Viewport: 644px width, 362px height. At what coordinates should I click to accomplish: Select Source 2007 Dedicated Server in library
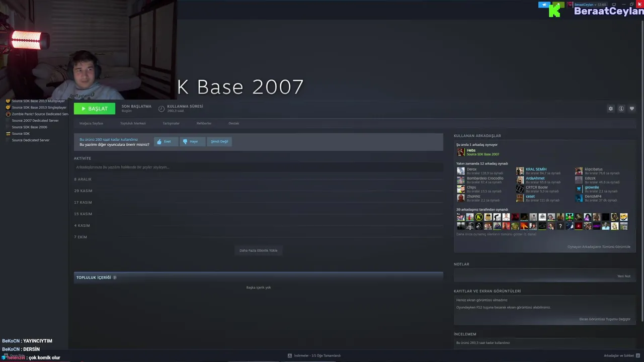[x=35, y=121]
